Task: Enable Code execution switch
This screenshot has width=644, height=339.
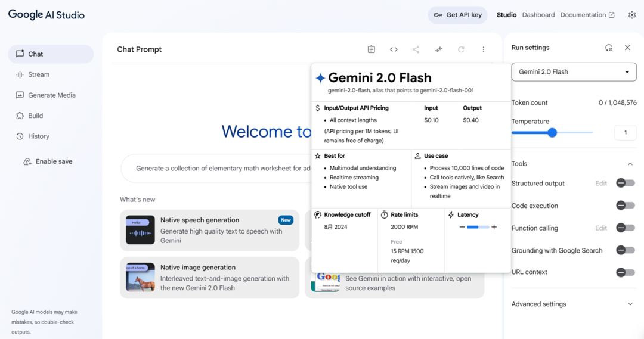Action: pyautogui.click(x=626, y=205)
